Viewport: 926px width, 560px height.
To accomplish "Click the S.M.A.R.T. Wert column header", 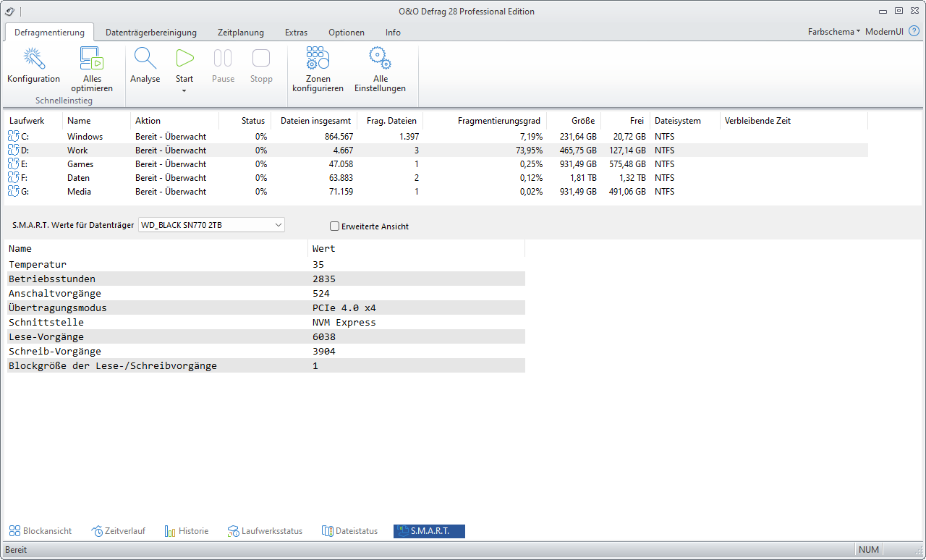I will coord(416,249).
